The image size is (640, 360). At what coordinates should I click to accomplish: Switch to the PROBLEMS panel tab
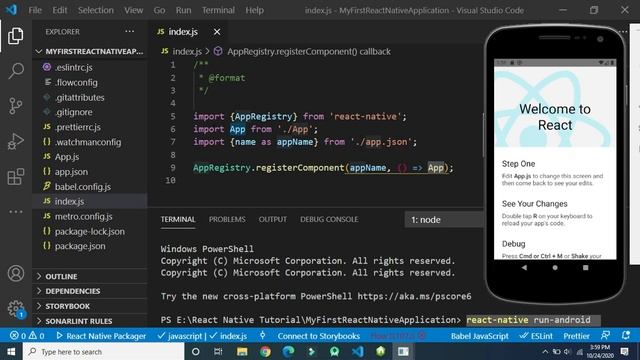click(227, 219)
